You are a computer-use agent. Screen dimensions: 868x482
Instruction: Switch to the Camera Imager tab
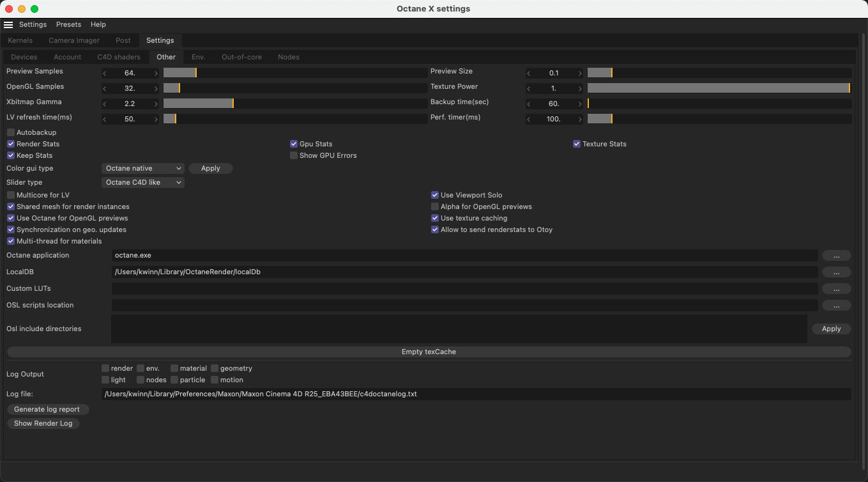[x=74, y=40]
